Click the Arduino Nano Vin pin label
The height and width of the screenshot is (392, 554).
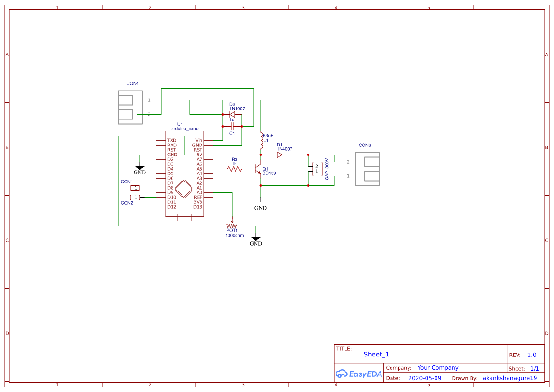coord(199,140)
